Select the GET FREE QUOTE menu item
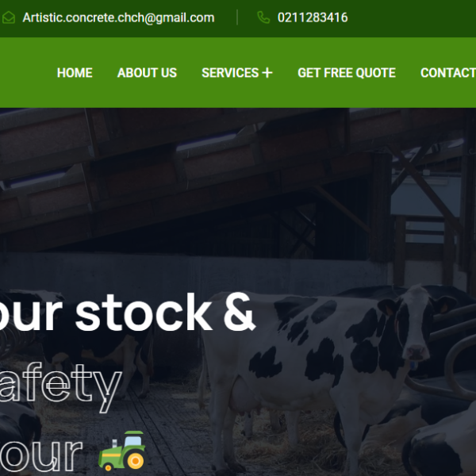Image resolution: width=476 pixels, height=476 pixels. [347, 73]
